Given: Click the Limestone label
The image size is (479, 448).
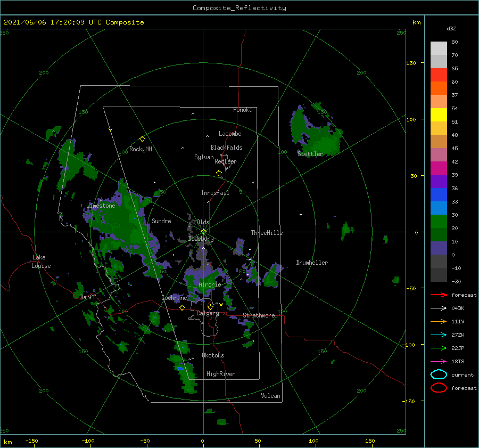Looking at the screenshot, I should pos(101,206).
